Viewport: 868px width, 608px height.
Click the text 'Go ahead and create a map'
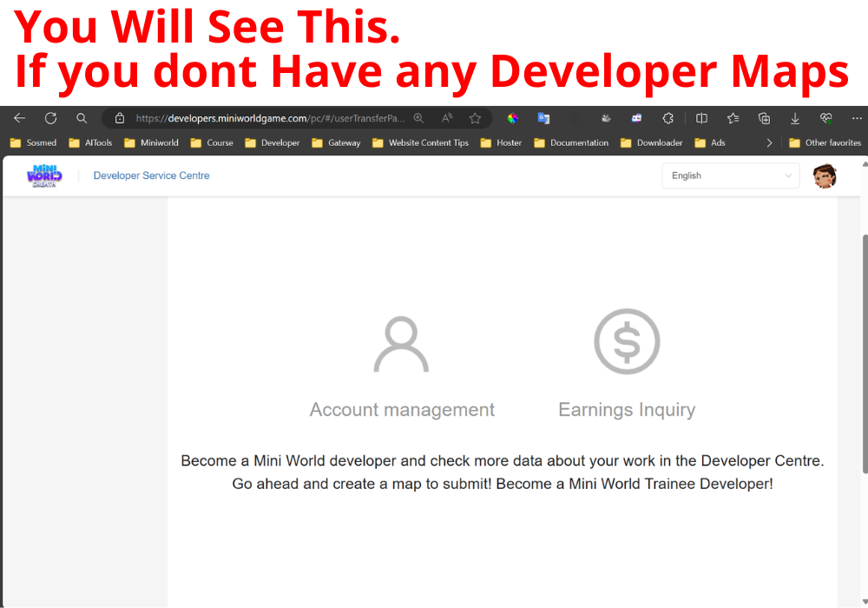pyautogui.click(x=326, y=484)
